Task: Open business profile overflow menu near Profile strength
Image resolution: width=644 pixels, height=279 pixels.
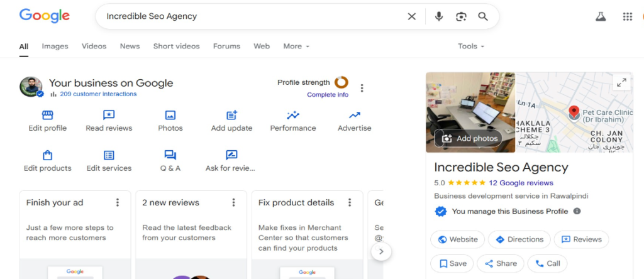Action: pyautogui.click(x=362, y=88)
